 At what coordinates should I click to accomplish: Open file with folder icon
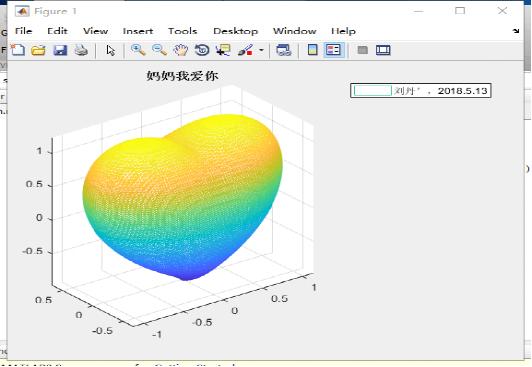[x=38, y=50]
